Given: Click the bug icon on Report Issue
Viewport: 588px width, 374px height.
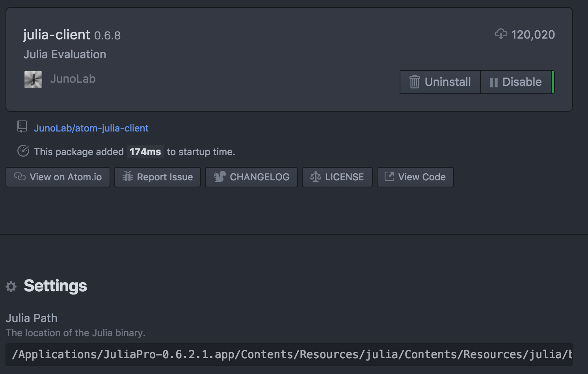Looking at the screenshot, I should pyautogui.click(x=127, y=176).
